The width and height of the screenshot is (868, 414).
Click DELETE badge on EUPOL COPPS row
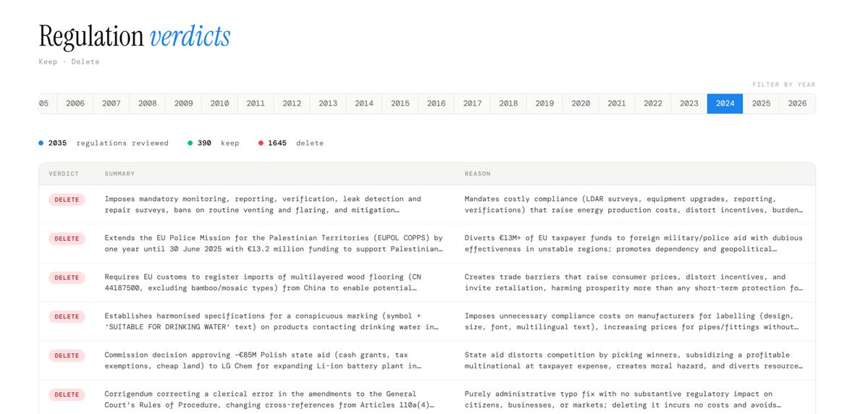pyautogui.click(x=67, y=239)
